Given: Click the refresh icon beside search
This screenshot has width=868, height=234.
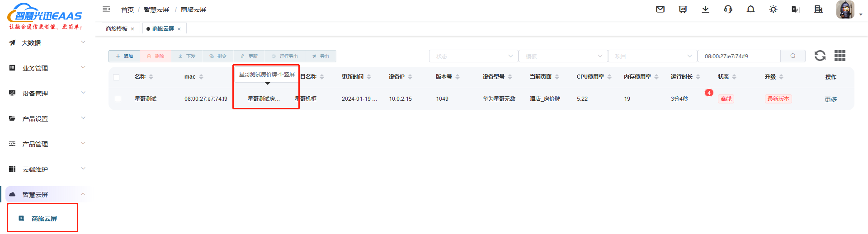Looking at the screenshot, I should tap(820, 56).
